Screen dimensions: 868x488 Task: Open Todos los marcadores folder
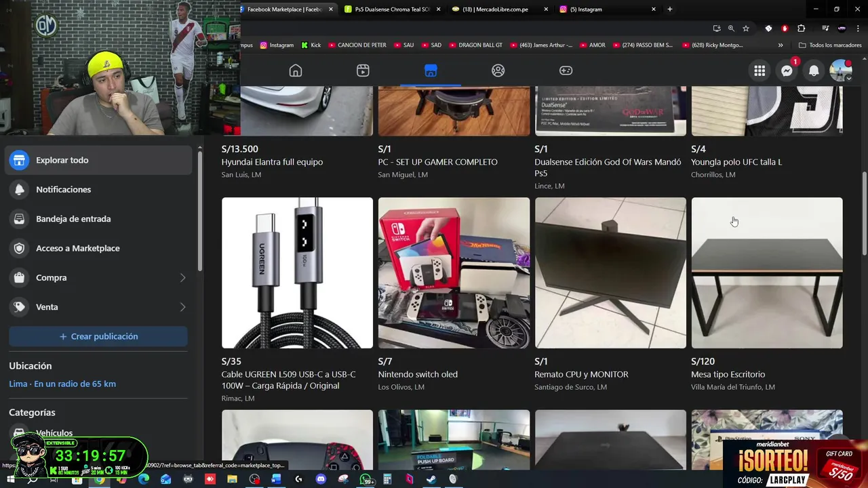[830, 45]
